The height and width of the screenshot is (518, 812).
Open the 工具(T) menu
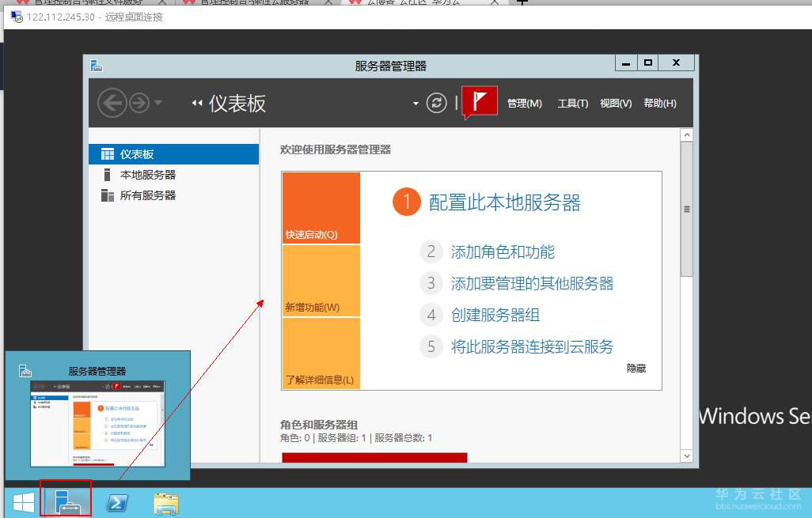point(572,103)
